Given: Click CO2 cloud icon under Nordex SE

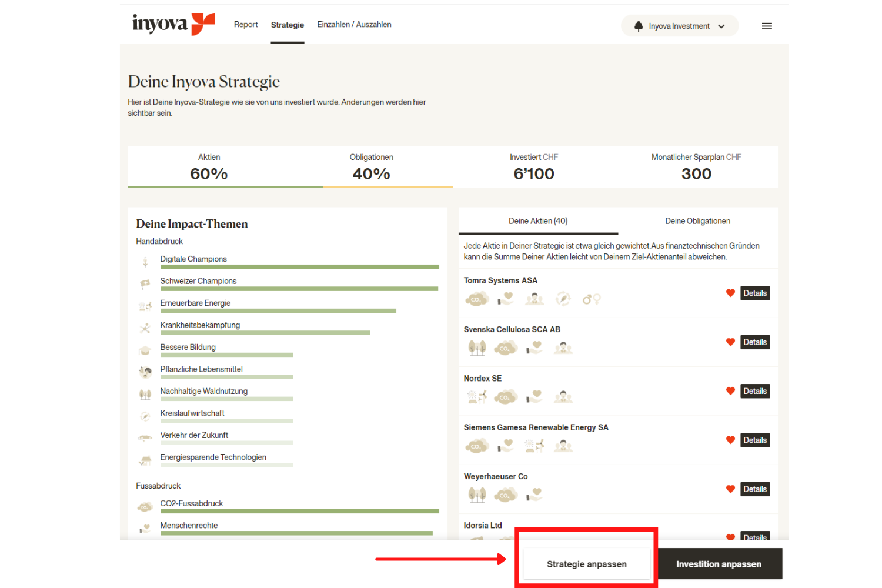Looking at the screenshot, I should pos(506,397).
